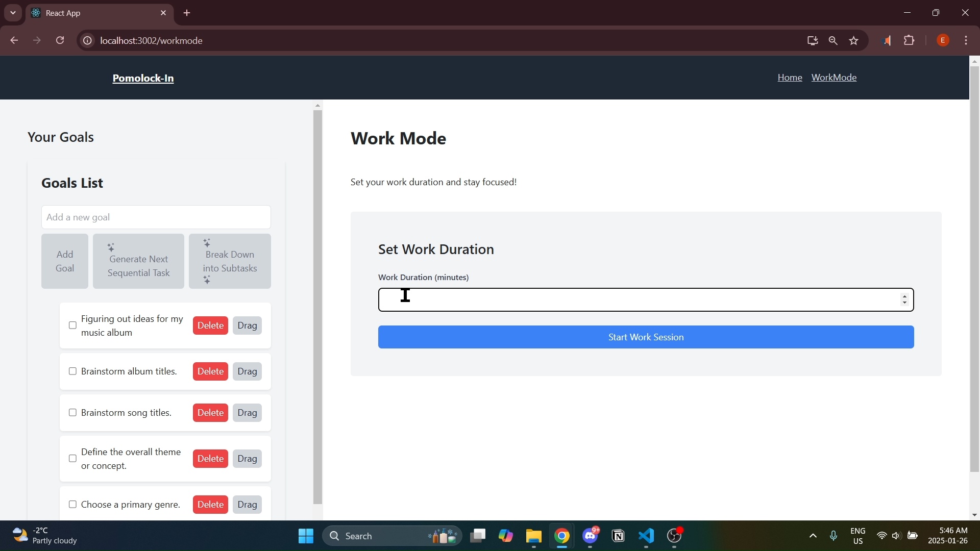Switch to the WorkMode nav link
This screenshot has width=980, height=551.
coord(834,78)
